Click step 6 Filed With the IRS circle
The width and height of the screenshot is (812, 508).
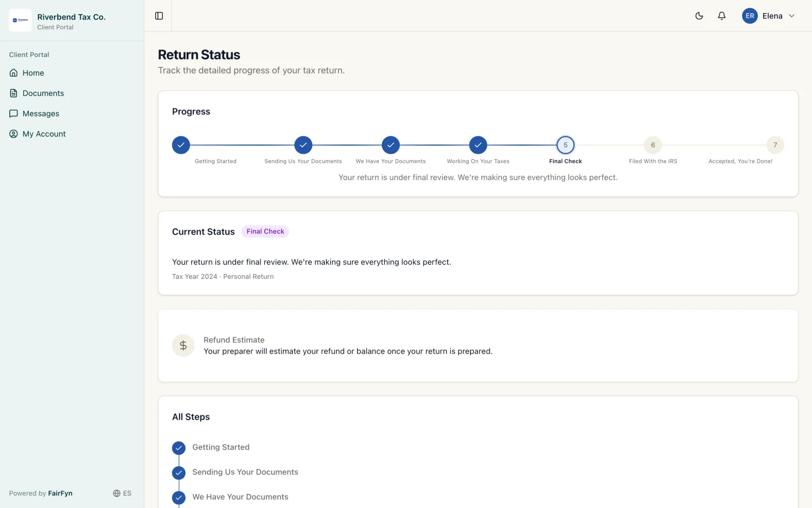(x=653, y=145)
